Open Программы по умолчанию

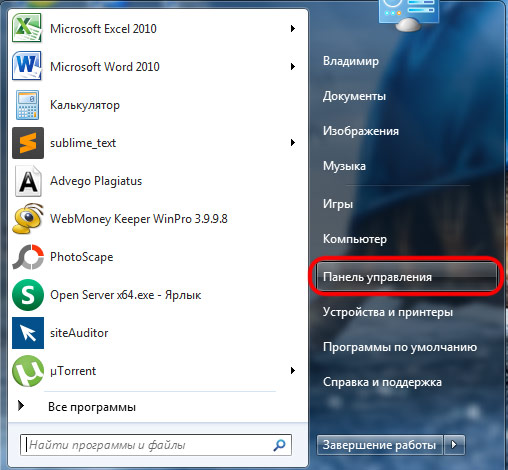[400, 347]
